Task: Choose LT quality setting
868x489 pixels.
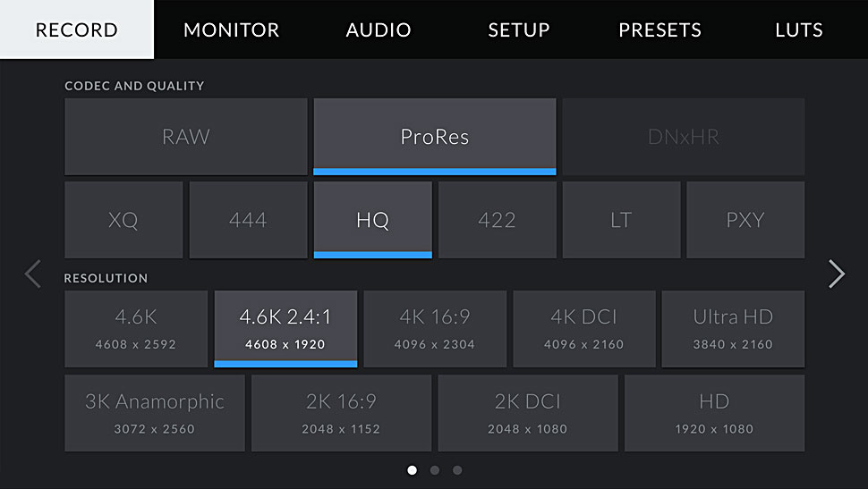Action: (621, 220)
